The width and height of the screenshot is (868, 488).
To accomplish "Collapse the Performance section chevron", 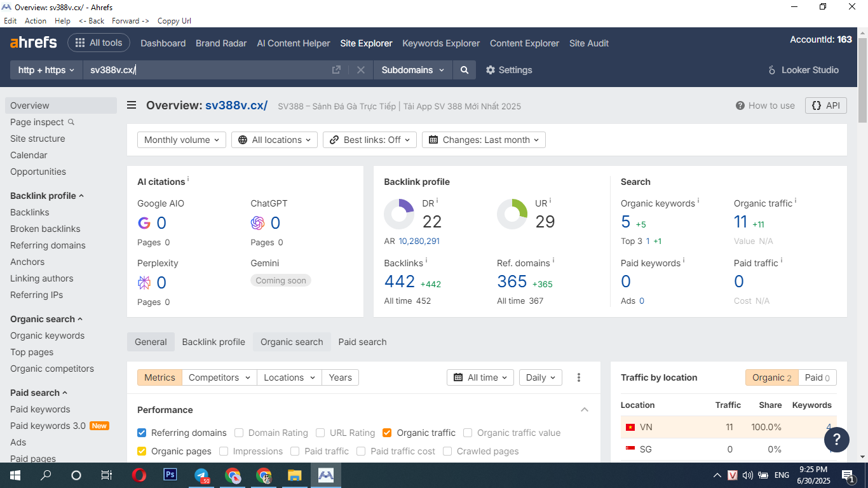I will click(585, 410).
